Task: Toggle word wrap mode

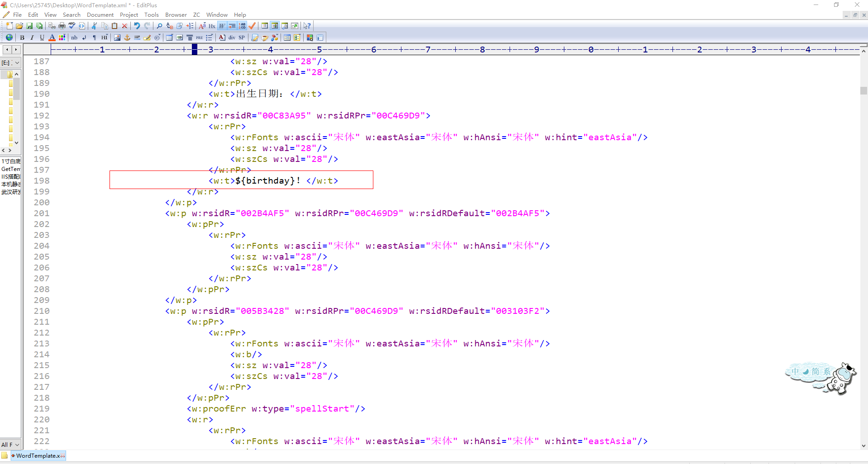Action: pos(222,26)
